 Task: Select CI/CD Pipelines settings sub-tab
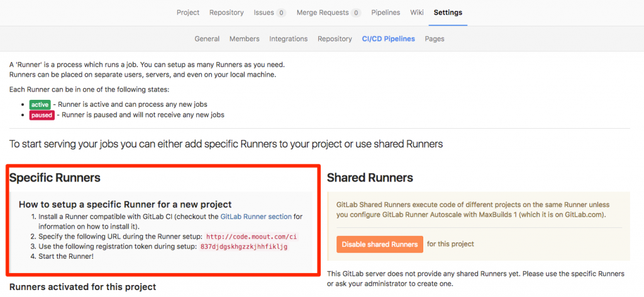(388, 39)
